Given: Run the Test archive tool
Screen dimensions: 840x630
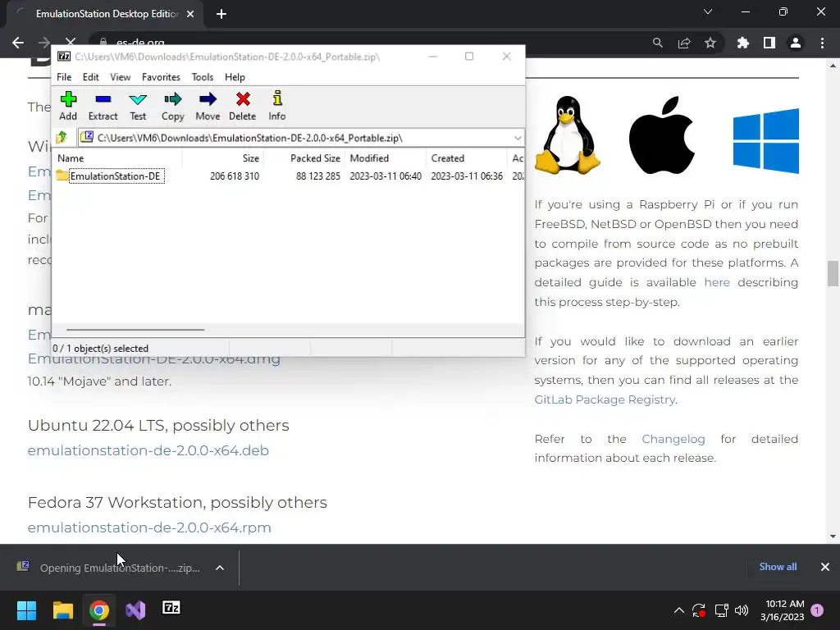Looking at the screenshot, I should [x=138, y=106].
